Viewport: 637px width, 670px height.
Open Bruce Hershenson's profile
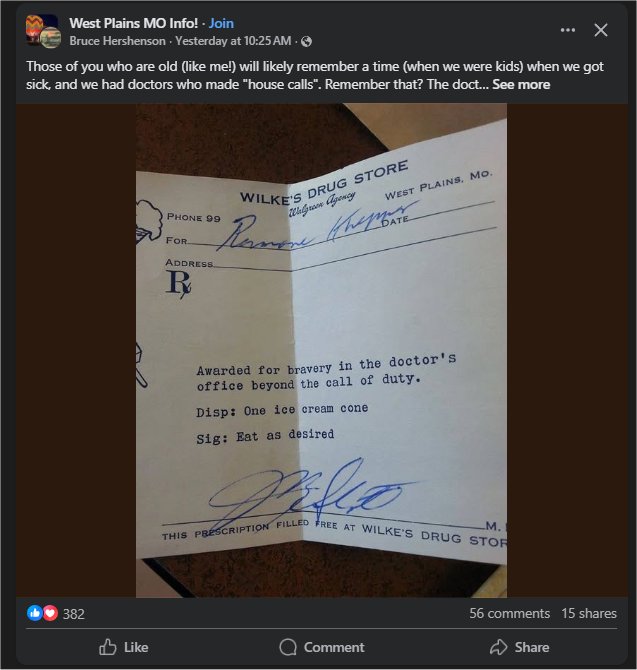(117, 41)
